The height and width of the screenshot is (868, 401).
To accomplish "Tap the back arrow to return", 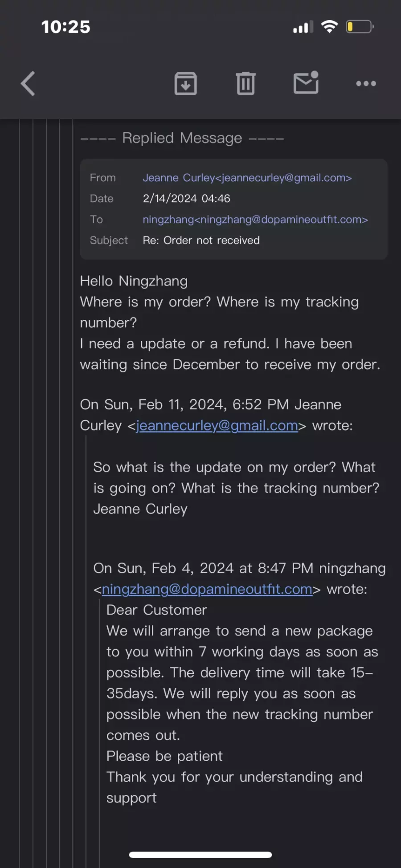I will click(x=28, y=83).
